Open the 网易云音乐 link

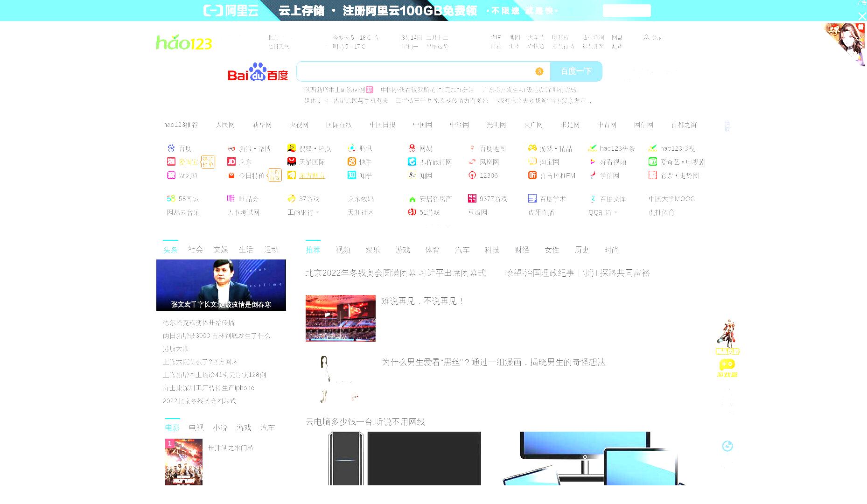(183, 212)
